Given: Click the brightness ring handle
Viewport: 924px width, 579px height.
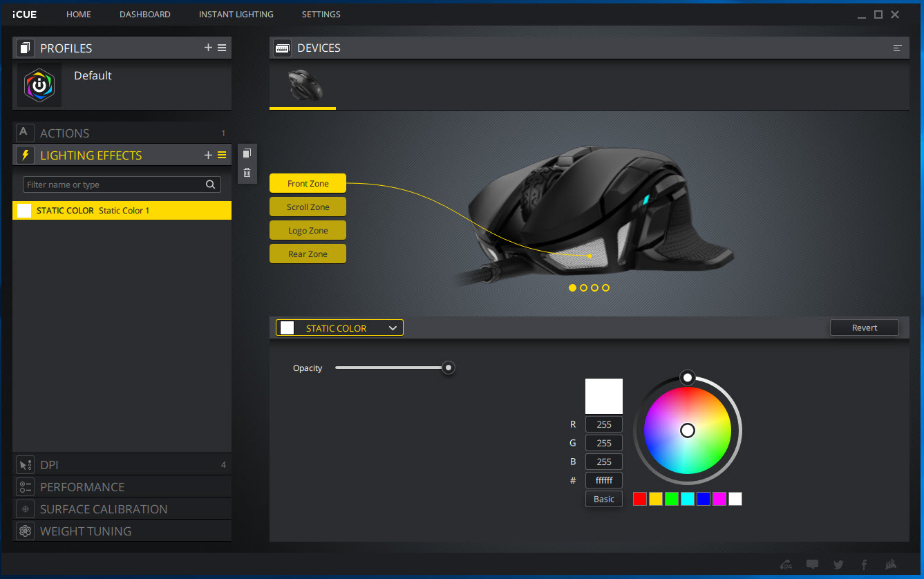Looking at the screenshot, I should [x=688, y=377].
